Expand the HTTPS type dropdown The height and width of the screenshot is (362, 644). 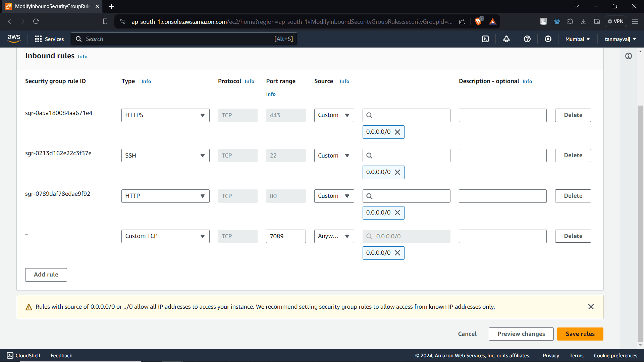(165, 115)
